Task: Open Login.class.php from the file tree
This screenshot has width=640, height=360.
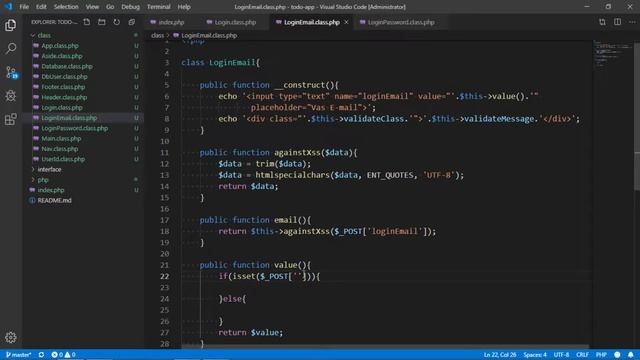Action: (x=62, y=107)
